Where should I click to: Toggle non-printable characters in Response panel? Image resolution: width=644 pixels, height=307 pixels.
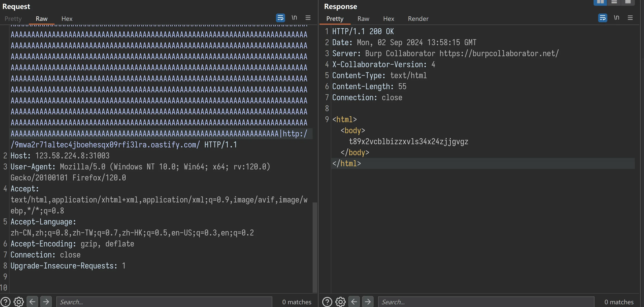[x=616, y=18]
